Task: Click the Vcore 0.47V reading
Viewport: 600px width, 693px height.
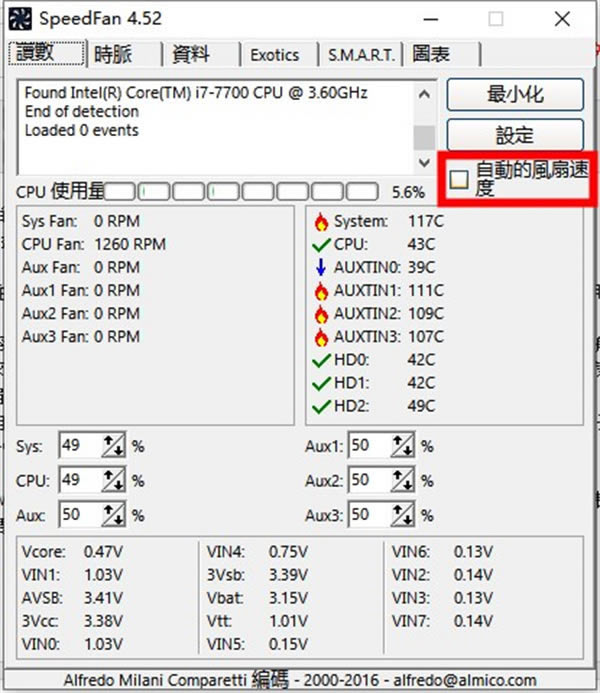Action: (x=72, y=552)
